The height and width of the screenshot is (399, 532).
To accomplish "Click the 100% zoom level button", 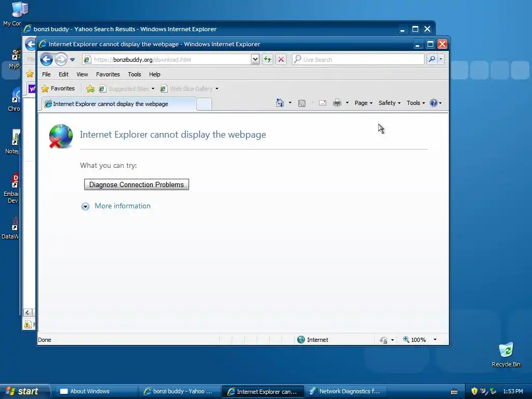I will coord(414,340).
